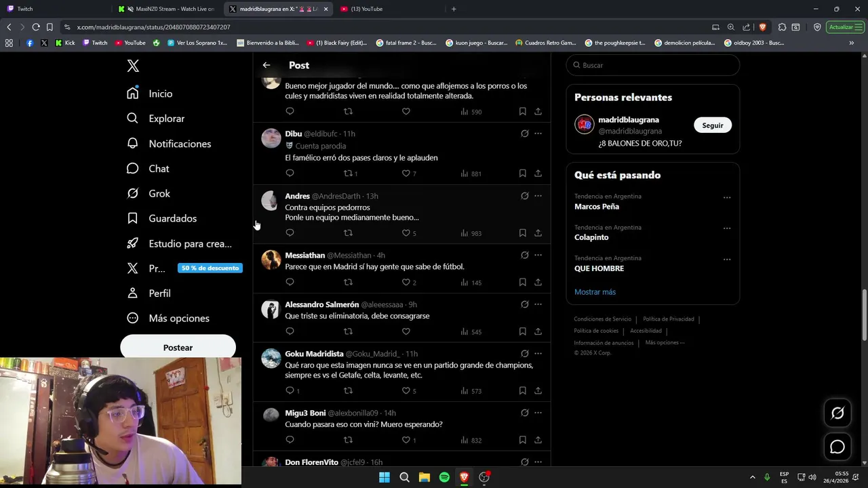The height and width of the screenshot is (488, 868).
Task: Open Condiciones de Servicio link
Action: click(x=602, y=319)
